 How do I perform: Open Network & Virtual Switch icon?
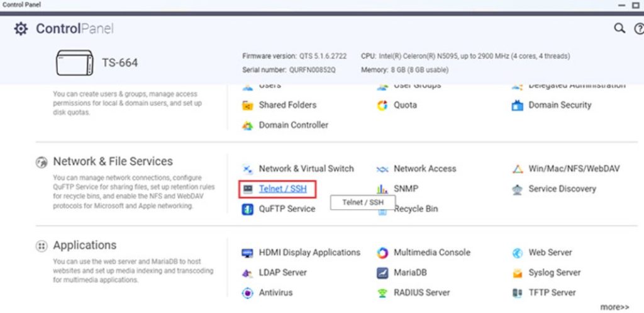[247, 169]
